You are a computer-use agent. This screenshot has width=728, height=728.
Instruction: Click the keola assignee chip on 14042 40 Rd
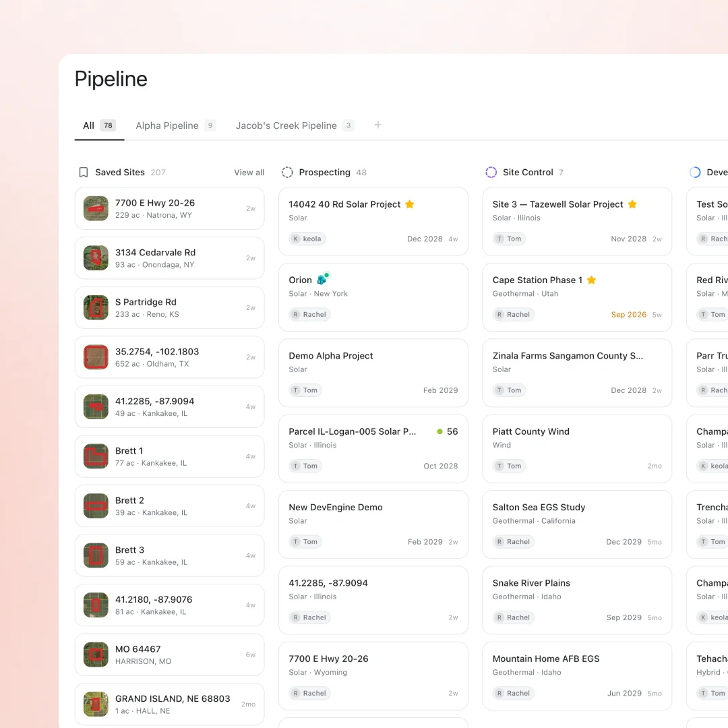(307, 239)
